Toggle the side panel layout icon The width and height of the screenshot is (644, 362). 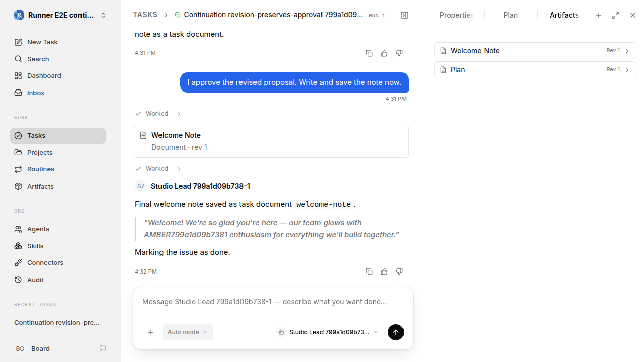point(405,15)
